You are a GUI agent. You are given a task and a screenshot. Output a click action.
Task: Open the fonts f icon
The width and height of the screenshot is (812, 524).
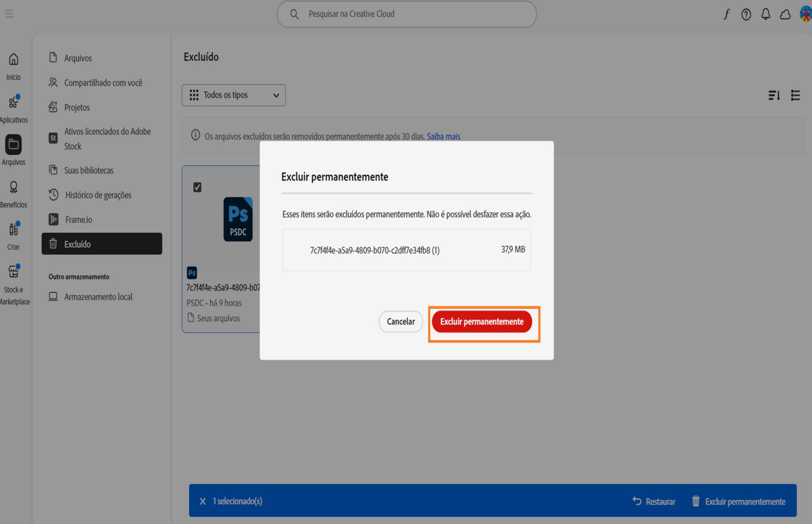point(726,14)
